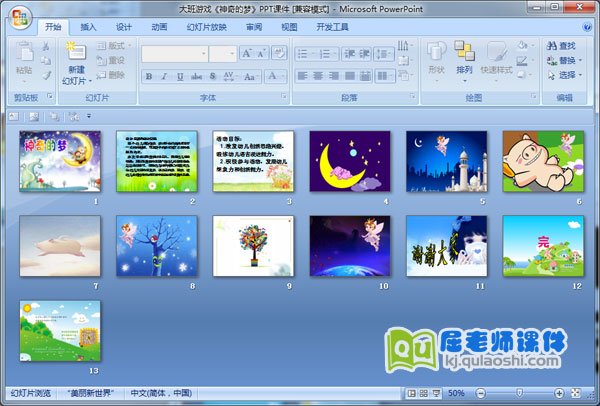Click the zoom in plus button
600x406 pixels.
tap(558, 394)
